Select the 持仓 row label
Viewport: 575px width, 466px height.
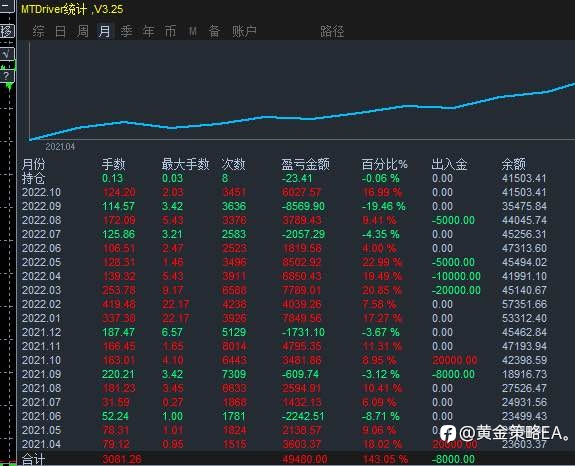(x=33, y=179)
